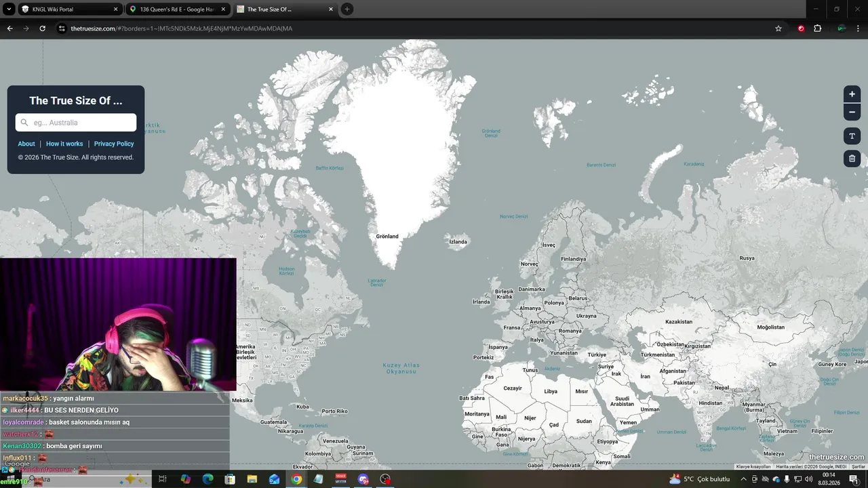Click the İzlanda label on the map
The width and height of the screenshot is (868, 488).
pos(458,242)
